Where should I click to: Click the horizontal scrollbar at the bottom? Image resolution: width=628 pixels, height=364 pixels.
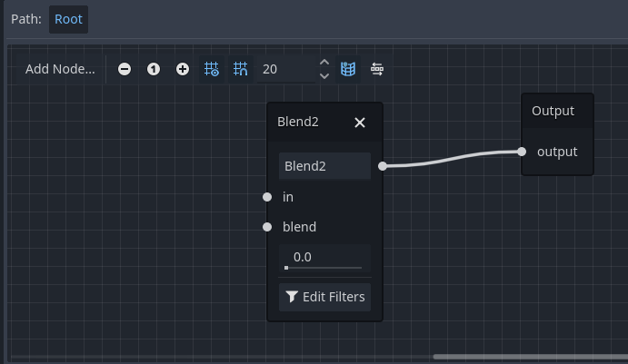[529, 357]
